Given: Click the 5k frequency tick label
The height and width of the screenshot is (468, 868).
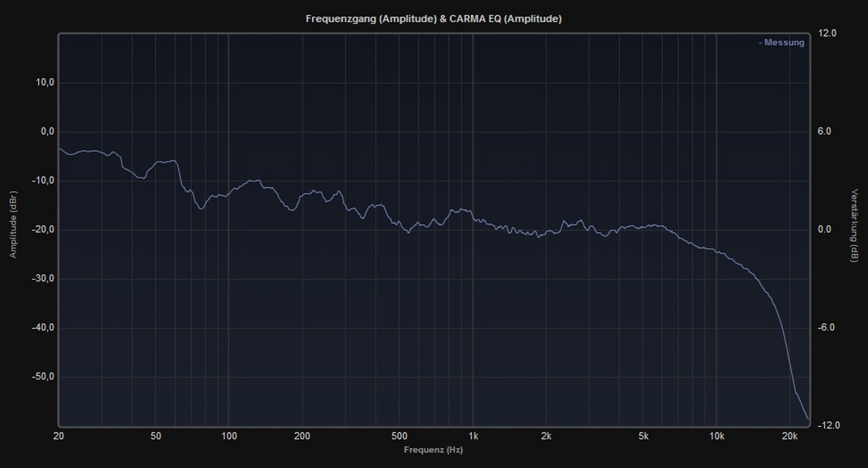Looking at the screenshot, I should (x=643, y=437).
